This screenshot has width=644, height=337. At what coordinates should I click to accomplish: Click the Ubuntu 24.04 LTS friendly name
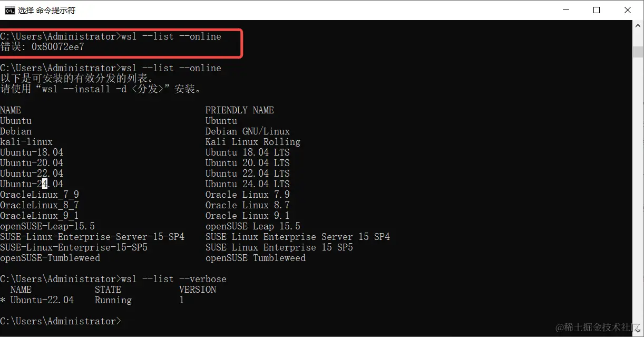(248, 184)
